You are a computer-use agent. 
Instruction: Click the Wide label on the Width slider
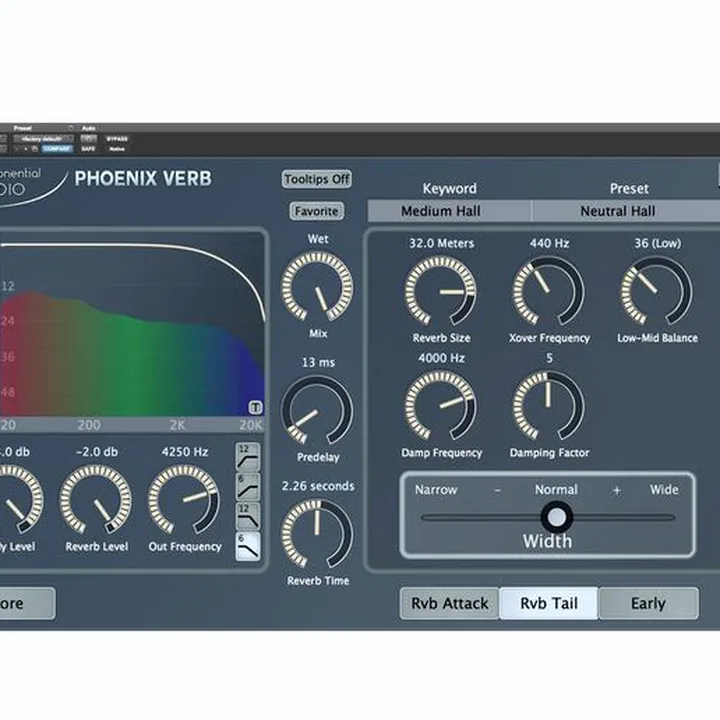click(x=664, y=490)
